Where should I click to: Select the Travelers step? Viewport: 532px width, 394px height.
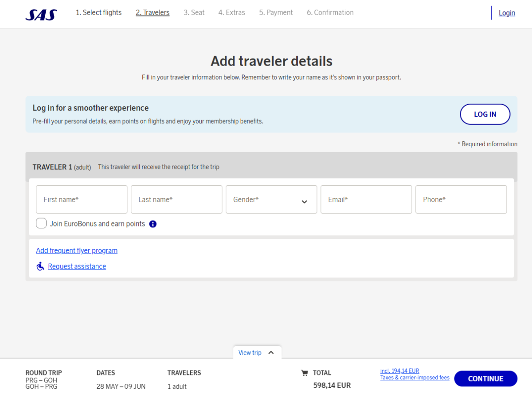click(x=153, y=13)
